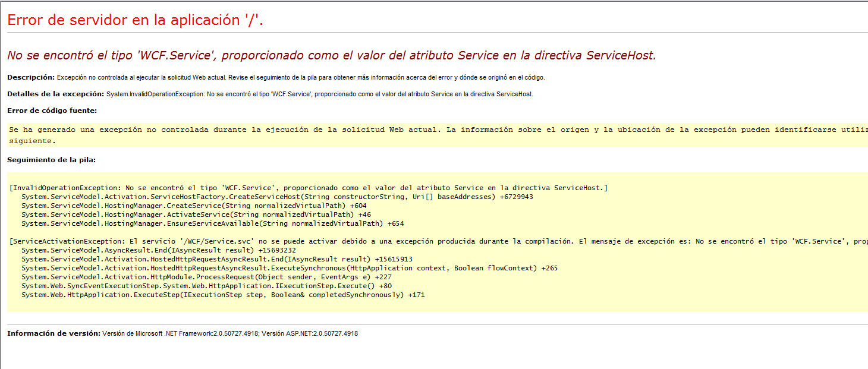Click the 'HostingManager.ActivateService' +46 line
The image size is (868, 369).
coord(196,215)
